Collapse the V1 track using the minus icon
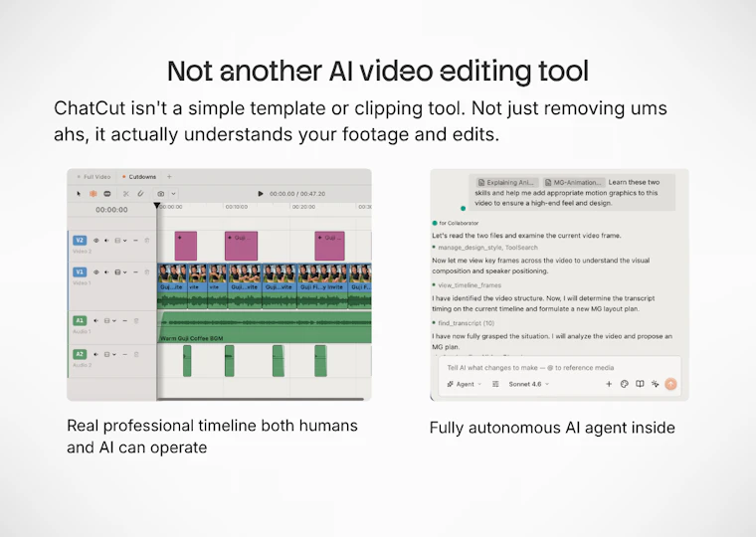 click(x=135, y=271)
